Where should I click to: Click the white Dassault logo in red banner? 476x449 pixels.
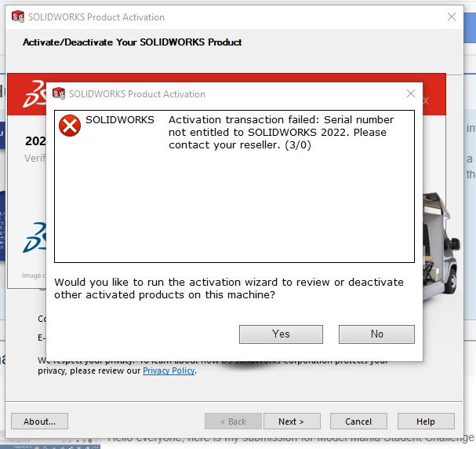pyautogui.click(x=35, y=94)
